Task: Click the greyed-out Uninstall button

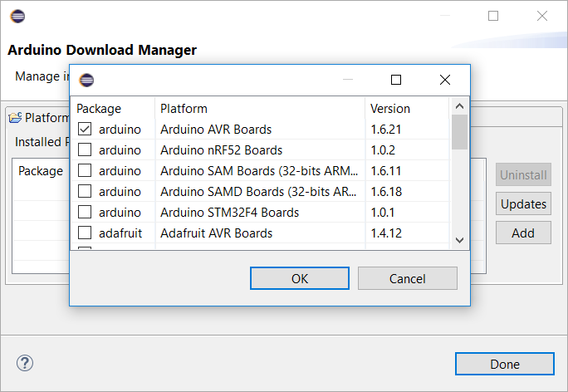Action: click(523, 174)
